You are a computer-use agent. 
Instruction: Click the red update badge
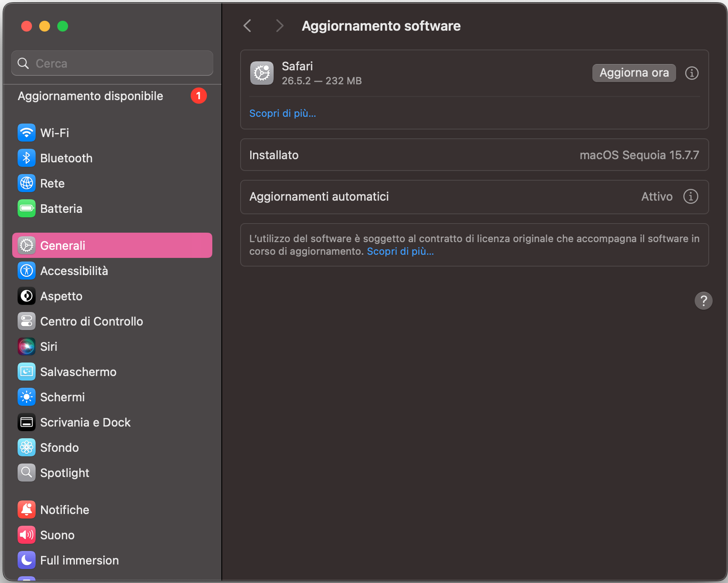[199, 96]
